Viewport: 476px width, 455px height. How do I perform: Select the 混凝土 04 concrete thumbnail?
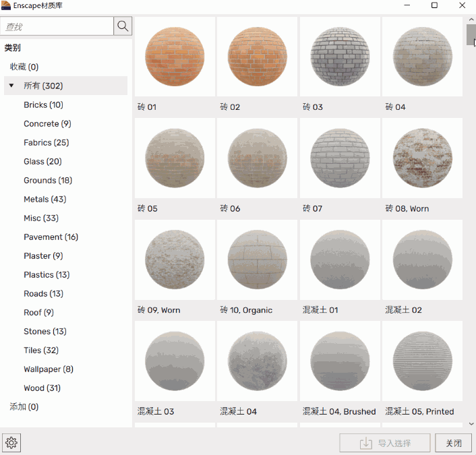[x=257, y=361]
